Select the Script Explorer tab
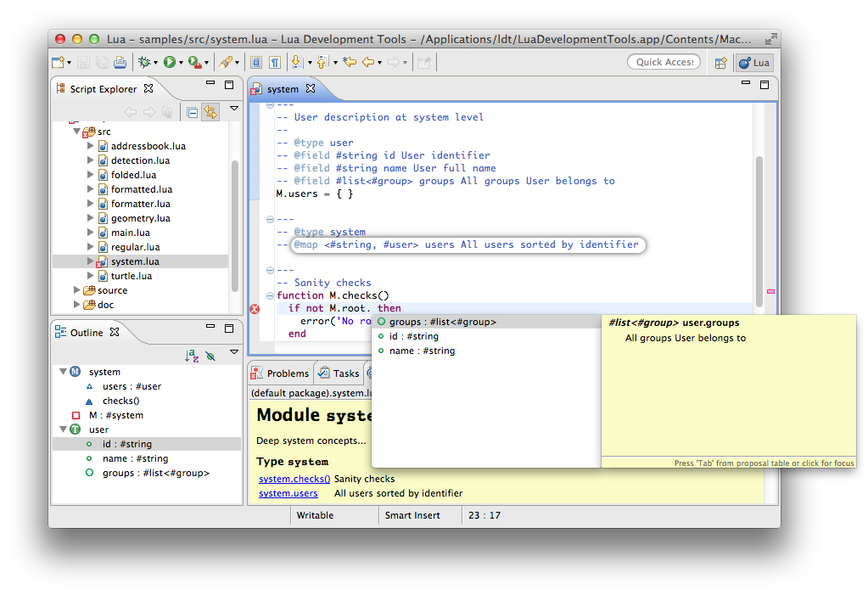 point(103,88)
